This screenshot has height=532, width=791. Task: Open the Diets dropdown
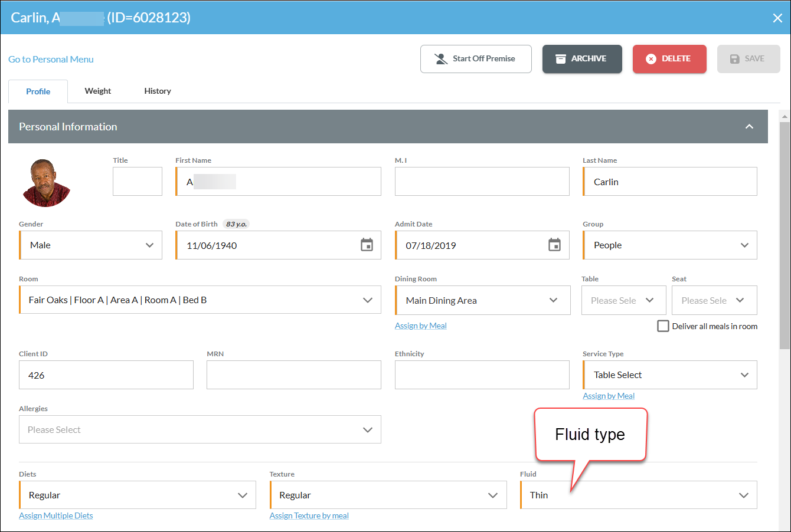138,495
